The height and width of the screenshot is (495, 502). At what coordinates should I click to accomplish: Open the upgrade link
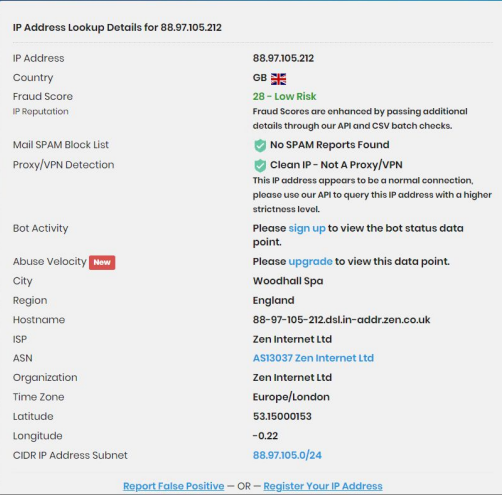[x=310, y=261]
